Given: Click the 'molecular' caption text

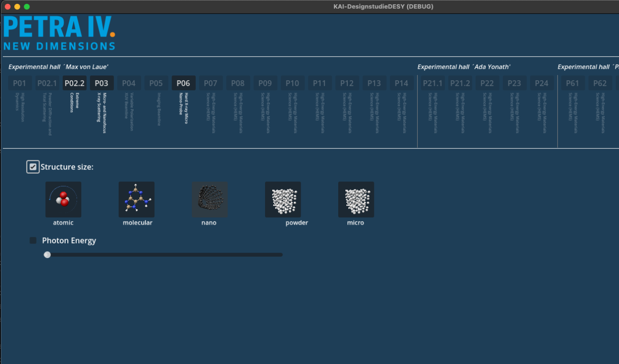Looking at the screenshot, I should [138, 223].
